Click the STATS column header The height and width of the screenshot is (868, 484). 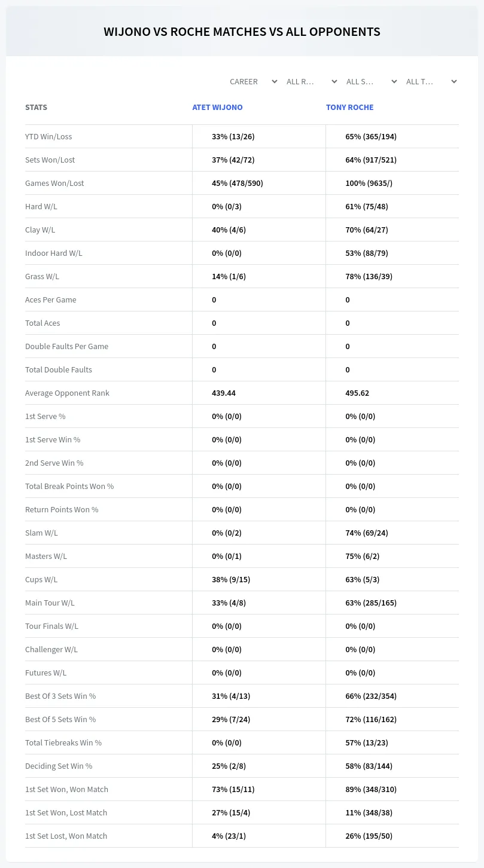[36, 108]
